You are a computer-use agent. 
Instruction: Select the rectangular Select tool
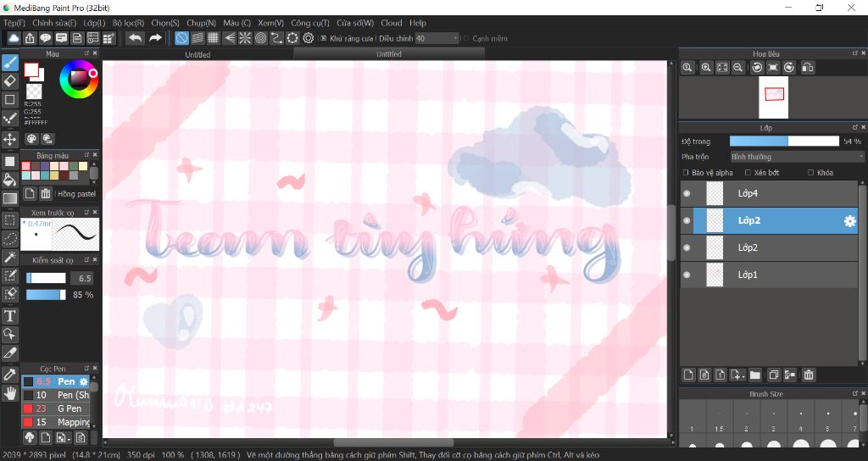(10, 220)
